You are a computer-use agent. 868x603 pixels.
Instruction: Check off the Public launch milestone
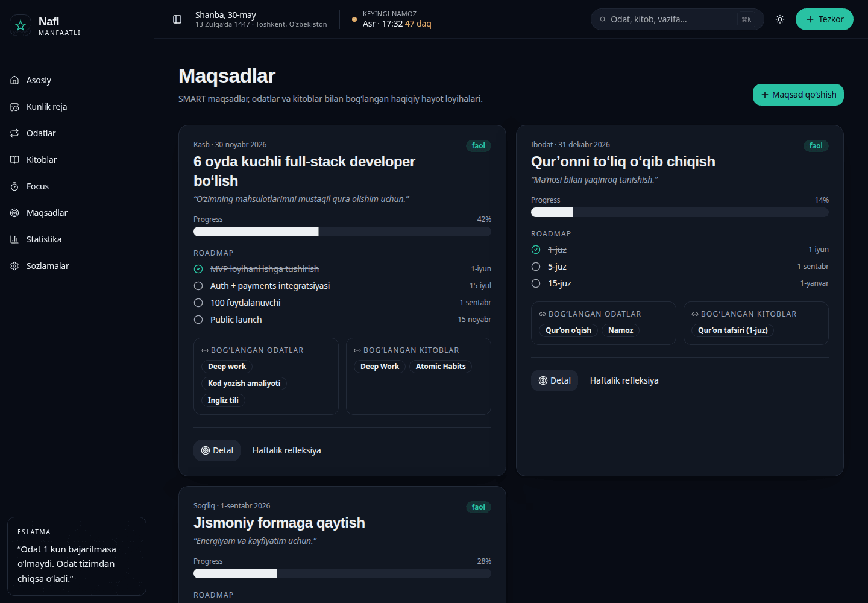198,320
